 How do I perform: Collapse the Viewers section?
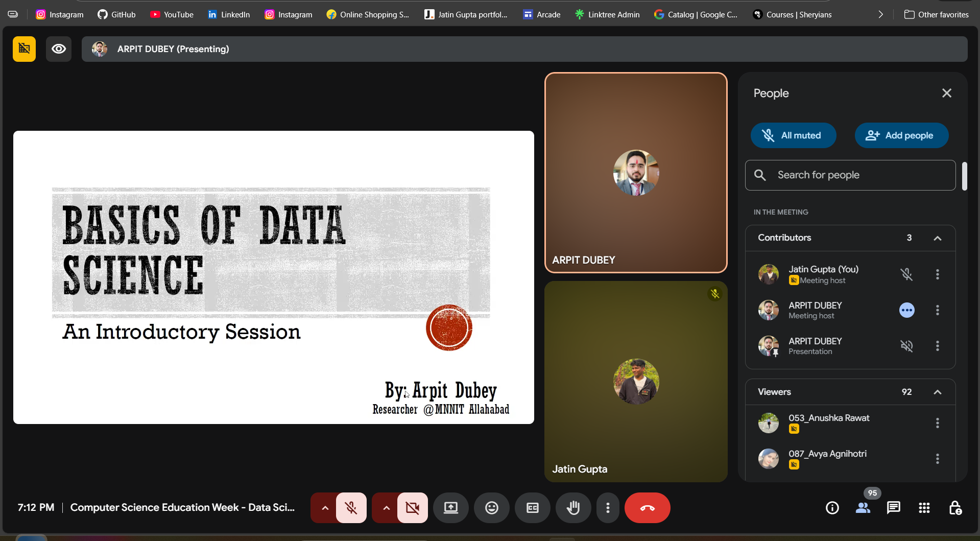click(x=938, y=392)
